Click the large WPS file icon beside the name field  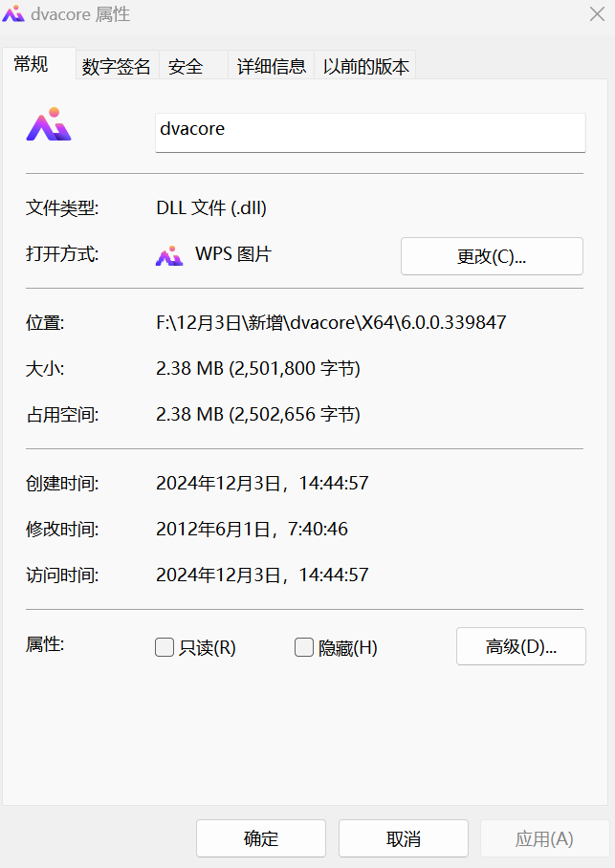pyautogui.click(x=49, y=124)
